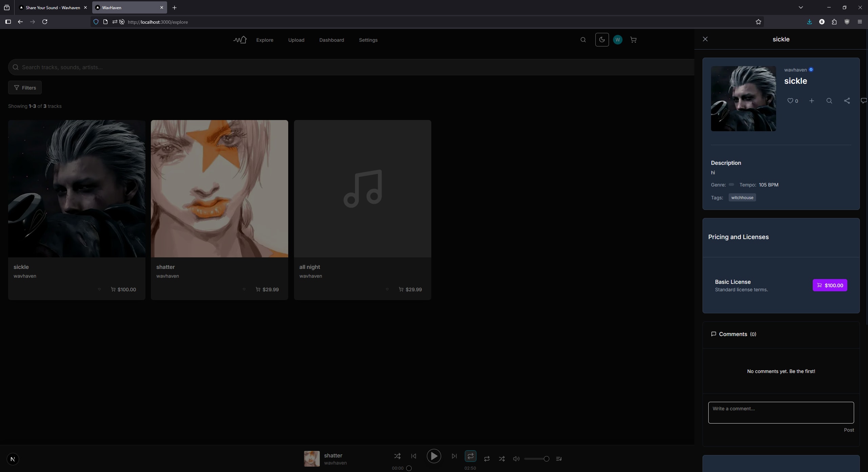The image size is (868, 472).
Task: Toggle shuffle icon beside the volume speaker
Action: coord(502,459)
